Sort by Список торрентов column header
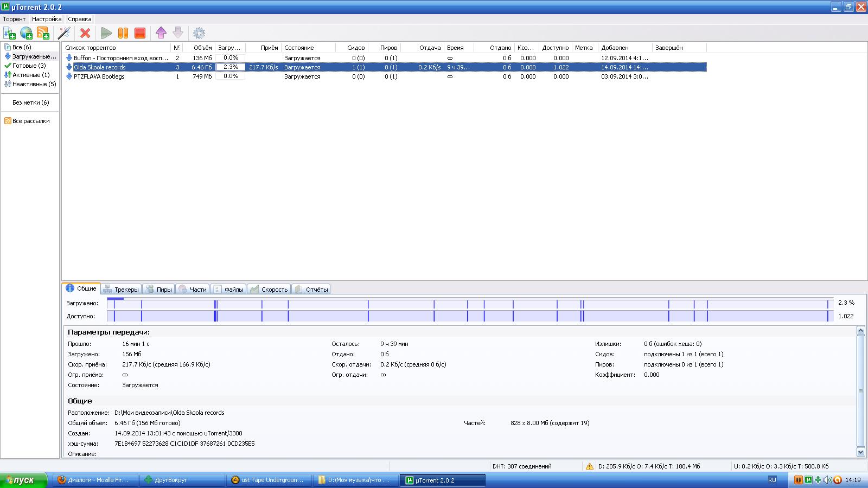Viewport: 868px width, 488px height. point(117,48)
